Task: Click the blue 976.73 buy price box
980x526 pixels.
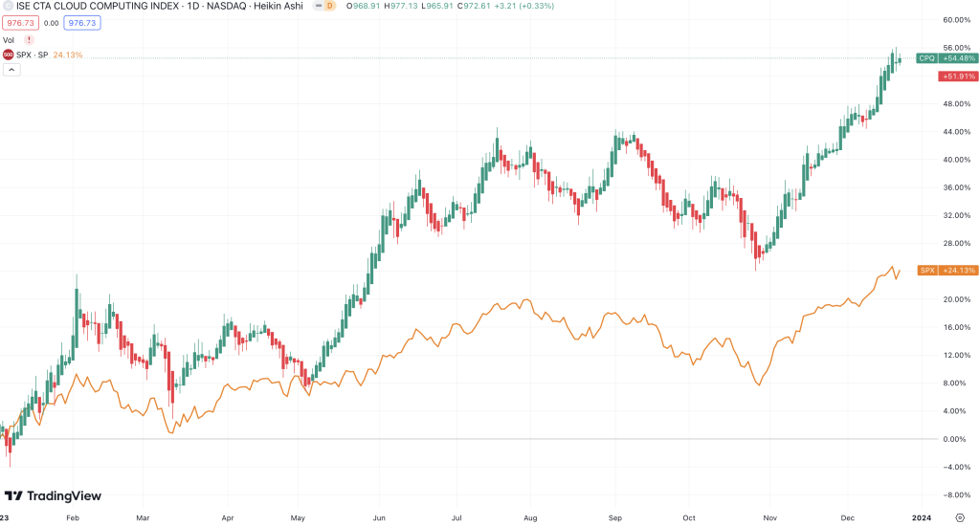Action: (82, 23)
